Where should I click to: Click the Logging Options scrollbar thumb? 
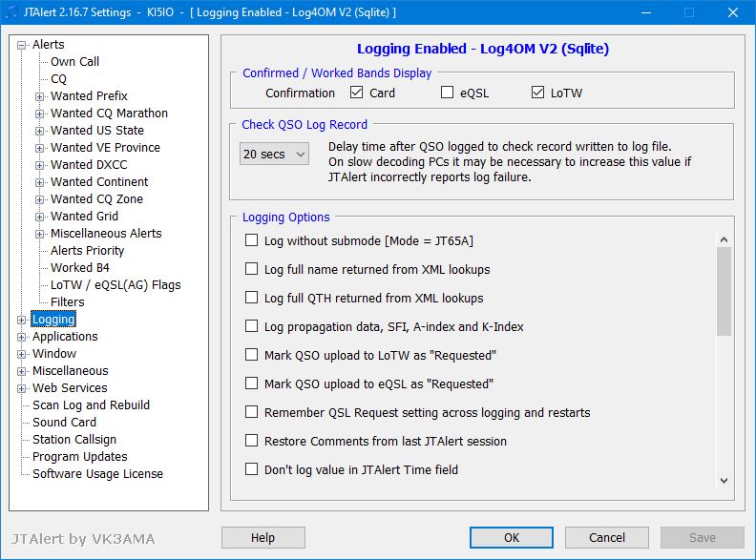[724, 291]
